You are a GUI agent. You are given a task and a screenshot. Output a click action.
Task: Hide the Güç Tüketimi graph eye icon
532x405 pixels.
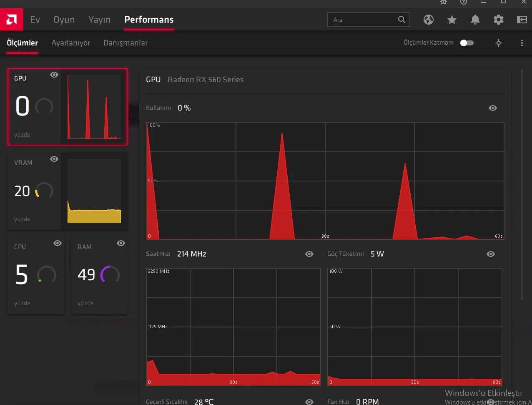(491, 254)
